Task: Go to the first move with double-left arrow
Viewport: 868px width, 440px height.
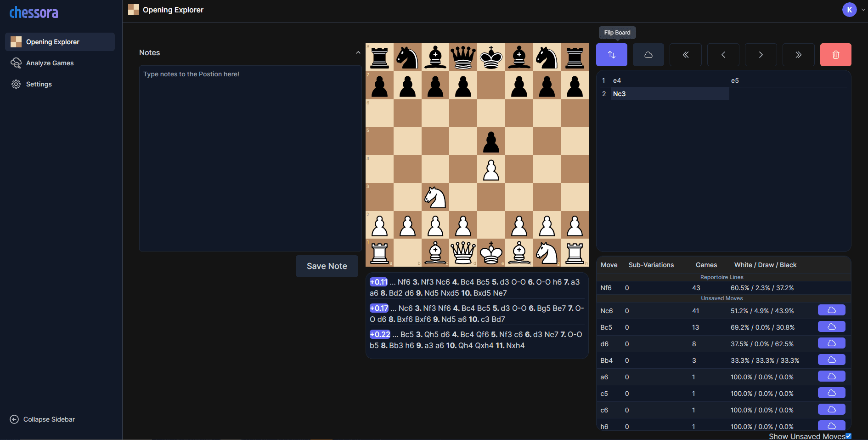Action: (x=686, y=54)
